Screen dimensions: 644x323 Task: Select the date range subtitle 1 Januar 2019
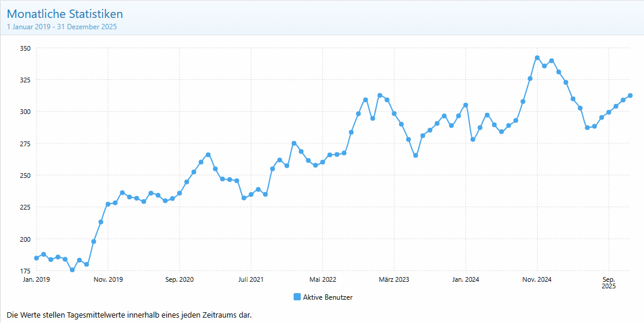62,27
